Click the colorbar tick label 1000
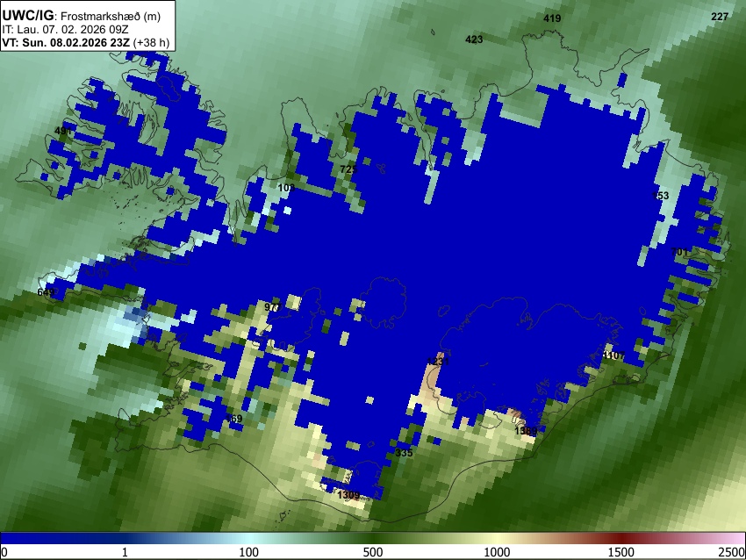The image size is (746, 560). [497, 552]
